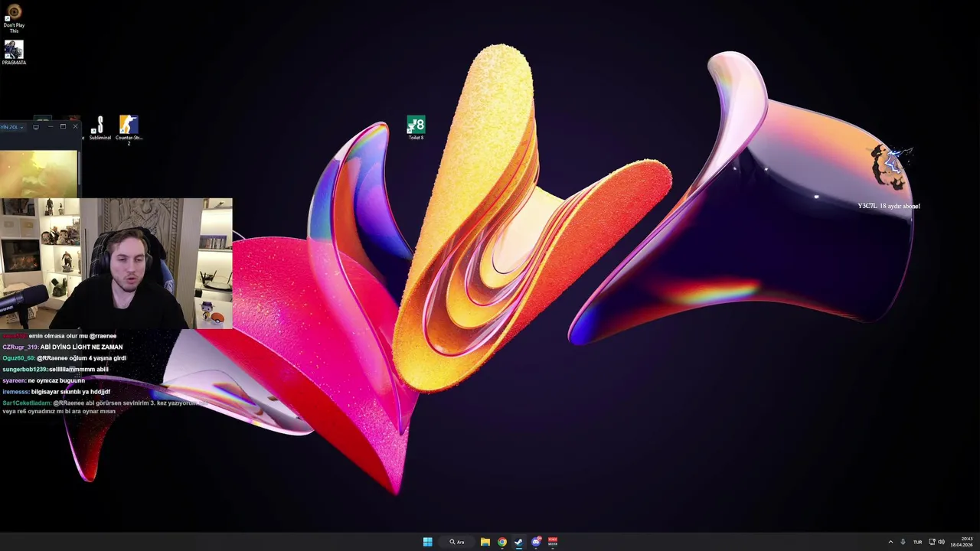Open Discord from the taskbar
980x551 pixels.
(536, 542)
